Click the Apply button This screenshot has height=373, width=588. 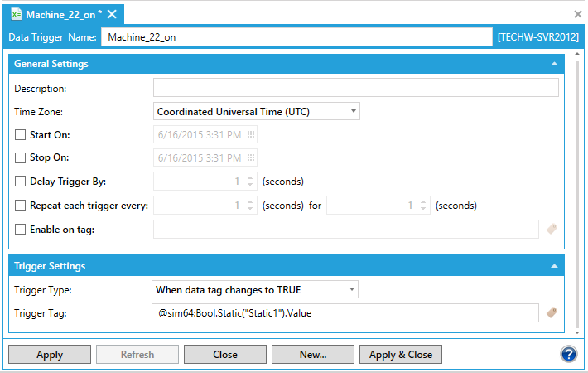[50, 355]
